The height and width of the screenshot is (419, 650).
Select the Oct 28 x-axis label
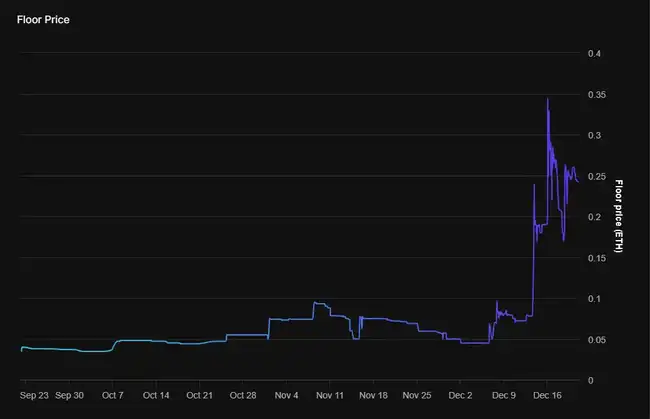point(243,395)
